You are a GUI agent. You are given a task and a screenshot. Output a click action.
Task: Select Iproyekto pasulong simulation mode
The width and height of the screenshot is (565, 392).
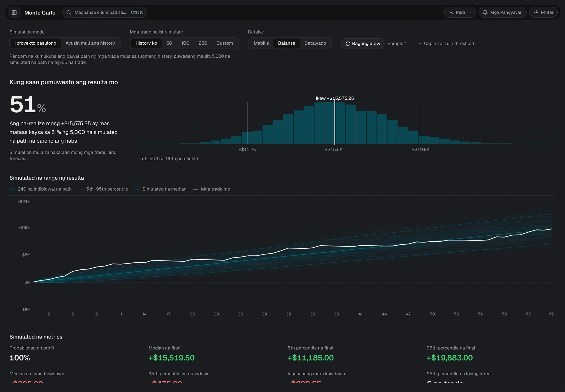[x=36, y=43]
